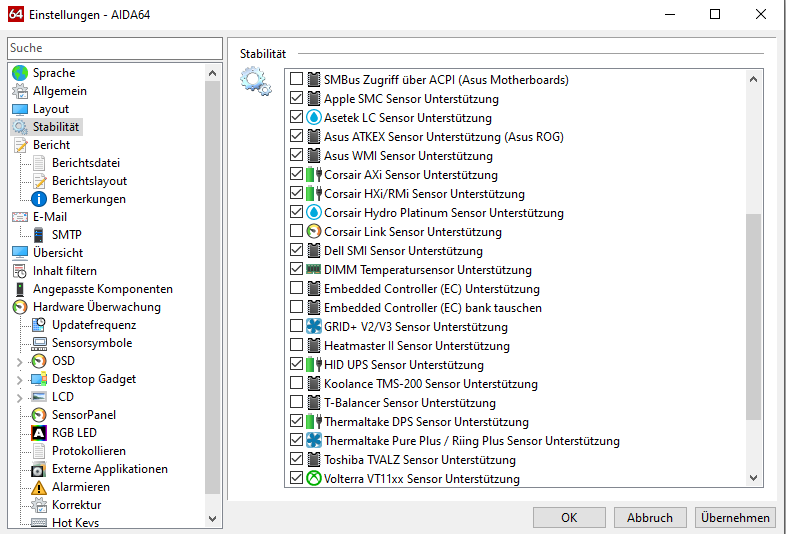
Task: Open the Übersicht settings page
Action: [58, 253]
